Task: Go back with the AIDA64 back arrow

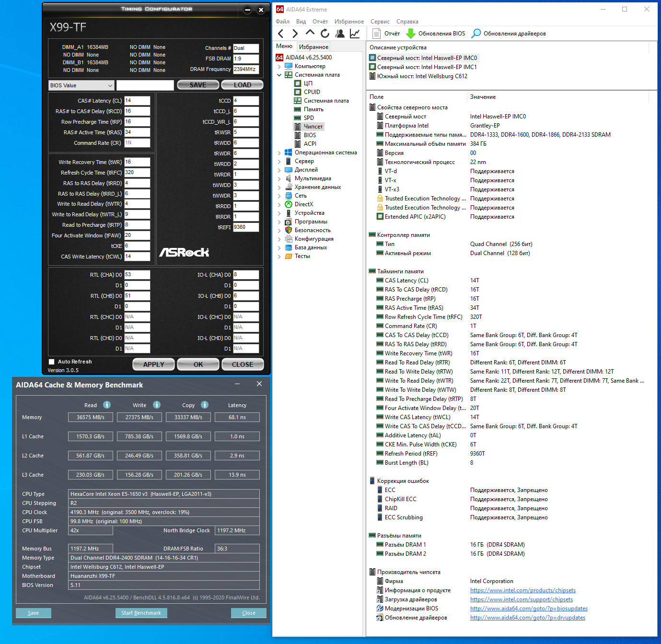Action: pos(281,33)
